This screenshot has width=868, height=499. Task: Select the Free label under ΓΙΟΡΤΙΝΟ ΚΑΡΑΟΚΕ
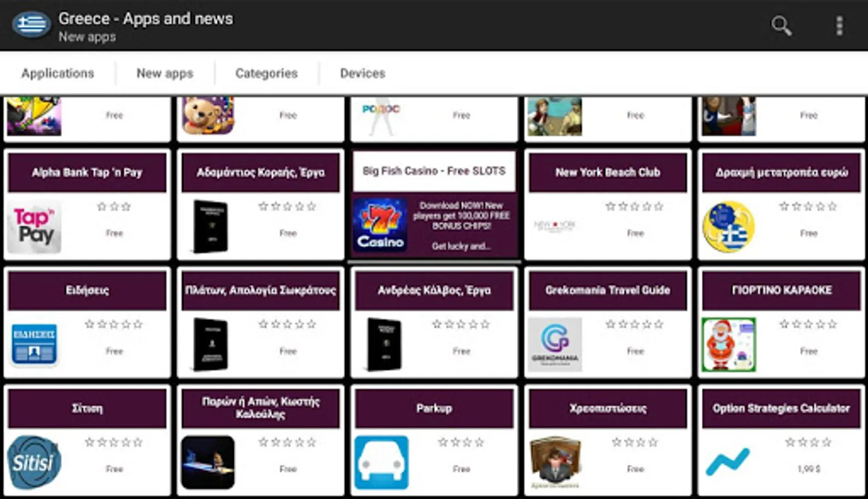(809, 352)
